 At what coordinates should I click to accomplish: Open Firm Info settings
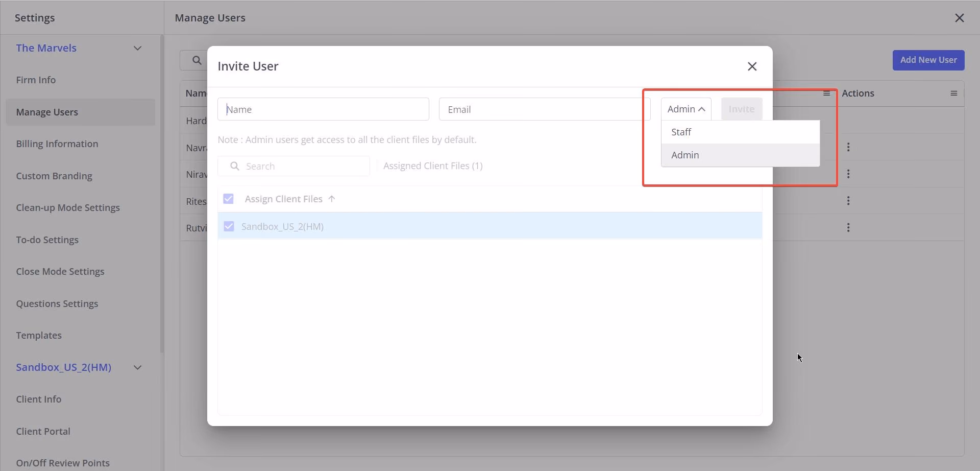pos(36,80)
